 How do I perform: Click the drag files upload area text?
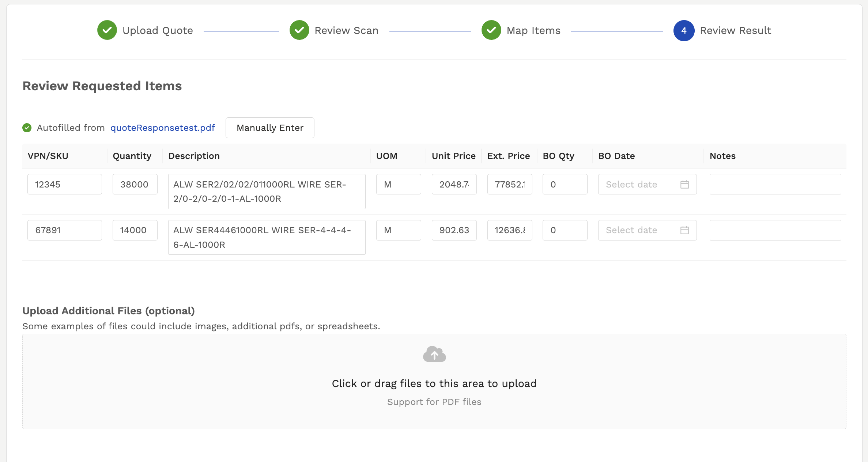434,383
